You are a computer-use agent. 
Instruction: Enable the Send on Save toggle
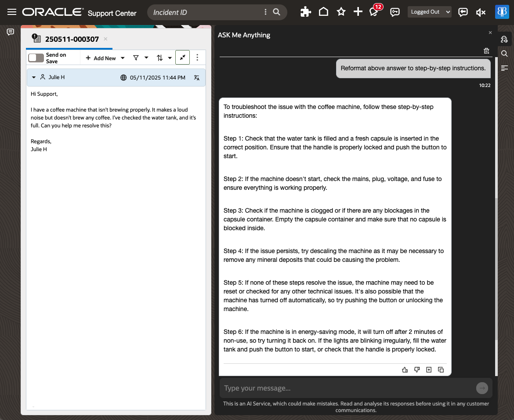(x=36, y=57)
